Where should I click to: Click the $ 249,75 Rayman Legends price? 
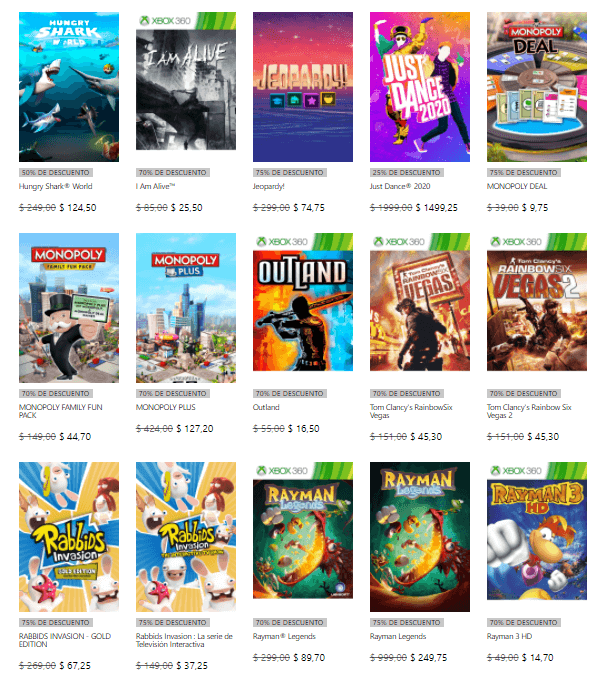point(429,657)
